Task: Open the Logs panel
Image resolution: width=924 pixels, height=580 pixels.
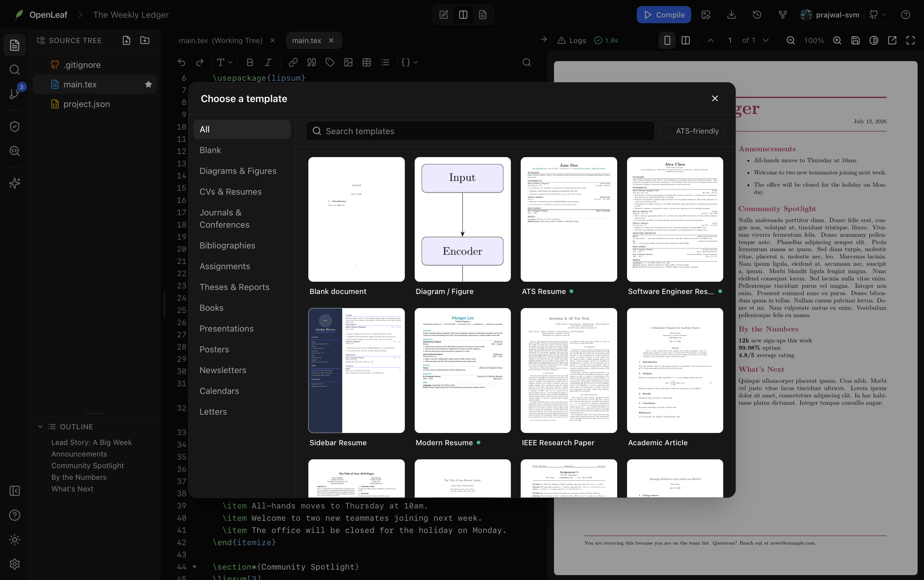Action: click(571, 40)
